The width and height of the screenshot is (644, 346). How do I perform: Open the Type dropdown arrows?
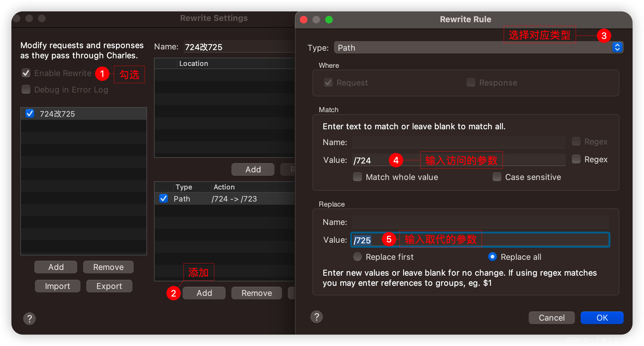pos(617,48)
